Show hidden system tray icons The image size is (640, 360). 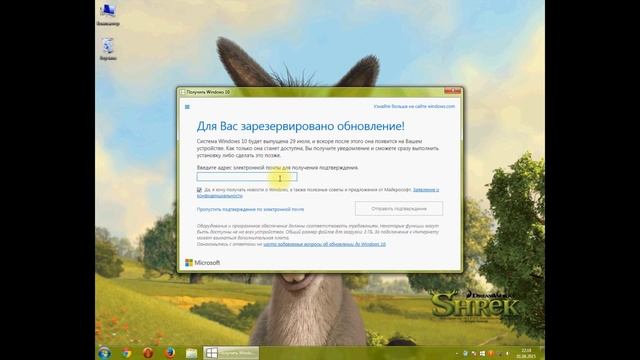(457, 353)
